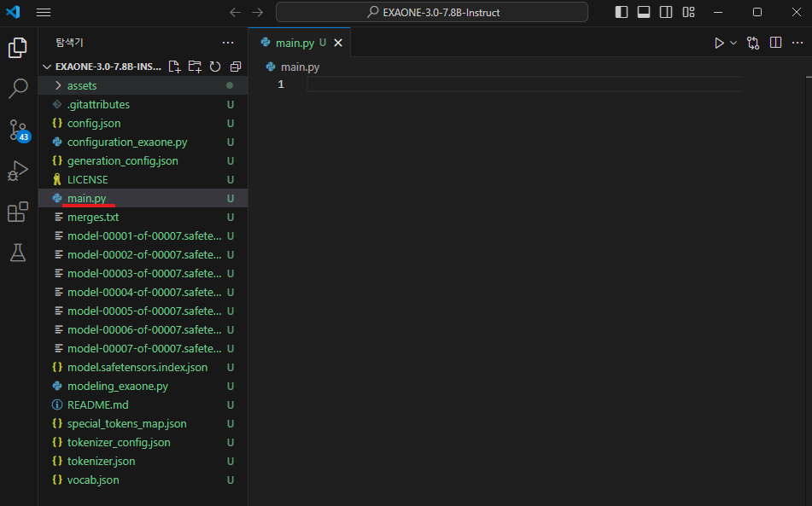Screen dimensions: 812x506
Task: Select the main.py editor tab
Action: (x=300, y=43)
